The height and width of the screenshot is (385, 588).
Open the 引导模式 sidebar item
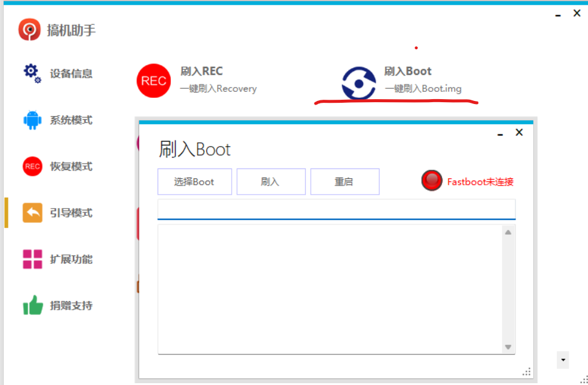(x=71, y=213)
